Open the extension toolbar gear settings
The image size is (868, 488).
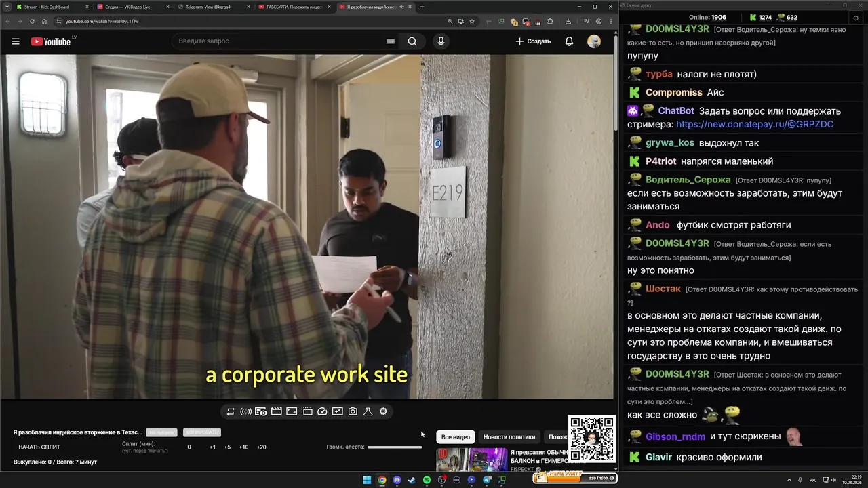pyautogui.click(x=383, y=411)
